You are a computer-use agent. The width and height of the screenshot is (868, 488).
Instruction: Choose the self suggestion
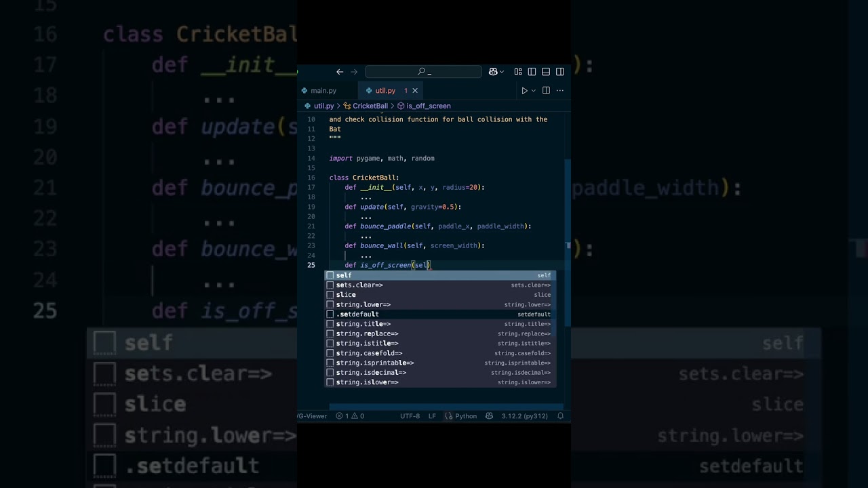[441, 275]
